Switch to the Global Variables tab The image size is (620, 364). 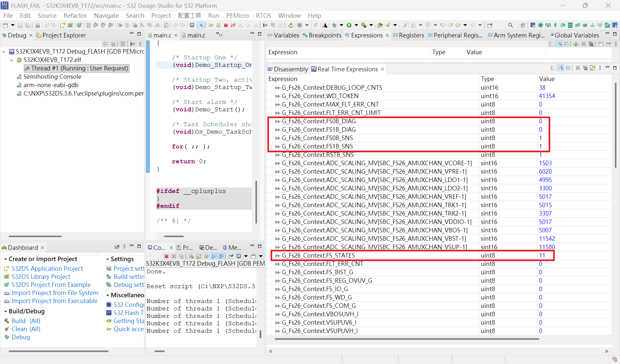coord(574,35)
